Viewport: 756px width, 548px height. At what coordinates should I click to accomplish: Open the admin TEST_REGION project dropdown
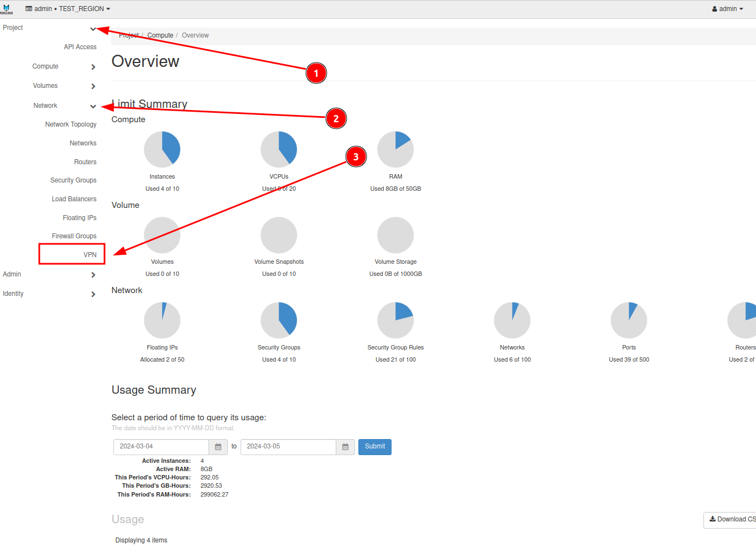(x=68, y=9)
